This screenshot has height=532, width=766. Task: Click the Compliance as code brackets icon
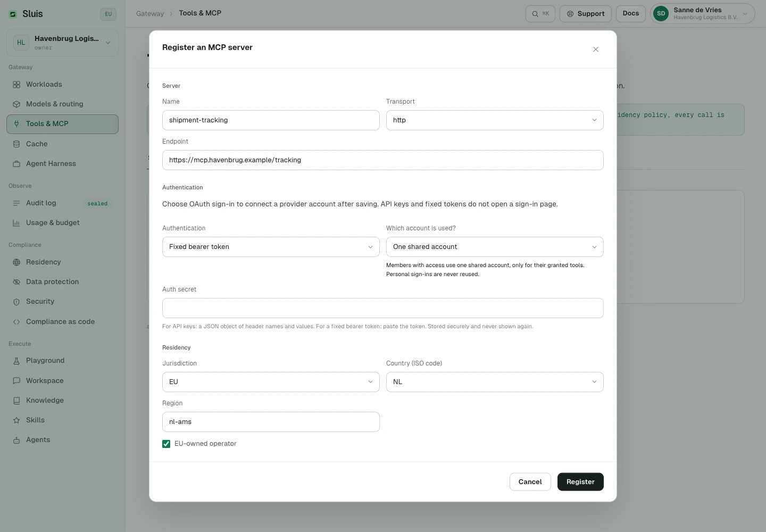16,322
